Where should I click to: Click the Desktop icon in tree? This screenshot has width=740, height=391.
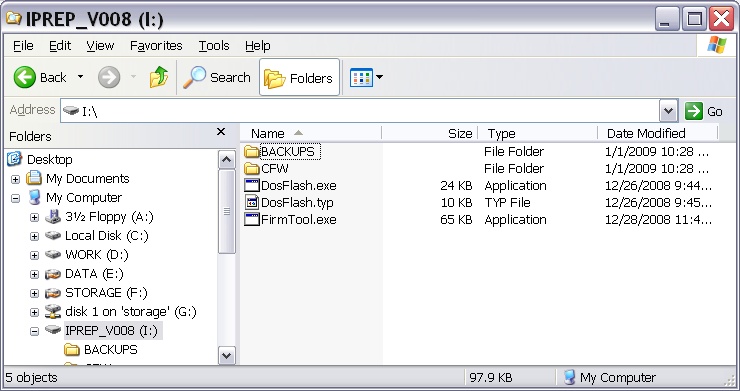pyautogui.click(x=15, y=159)
